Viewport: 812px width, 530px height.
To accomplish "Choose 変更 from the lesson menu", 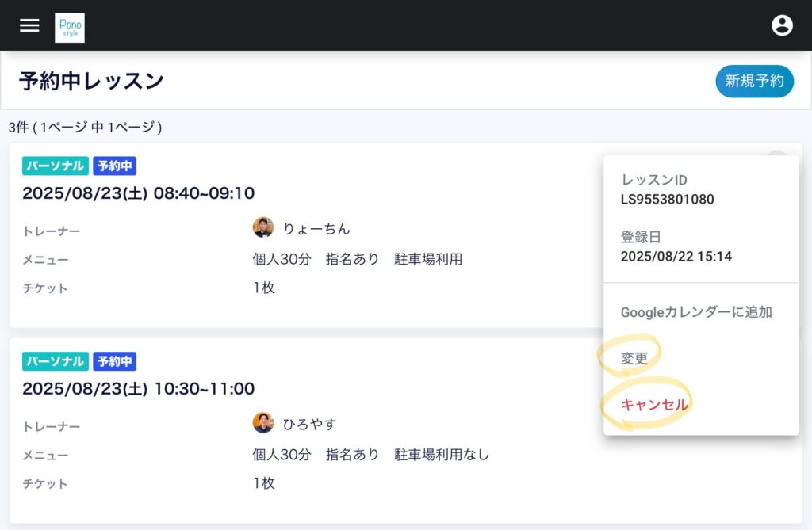I will click(634, 358).
